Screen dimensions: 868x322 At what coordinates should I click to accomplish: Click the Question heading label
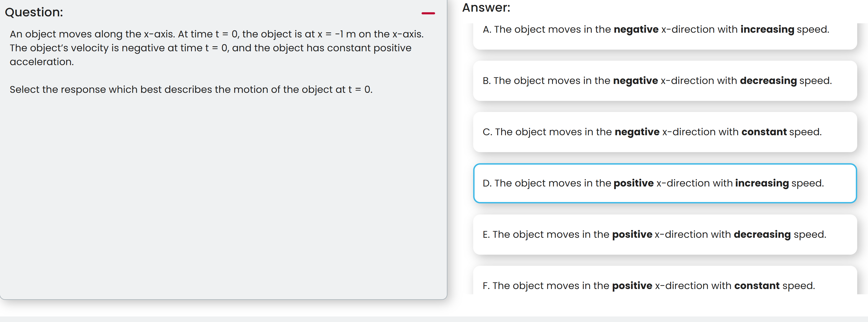(33, 12)
